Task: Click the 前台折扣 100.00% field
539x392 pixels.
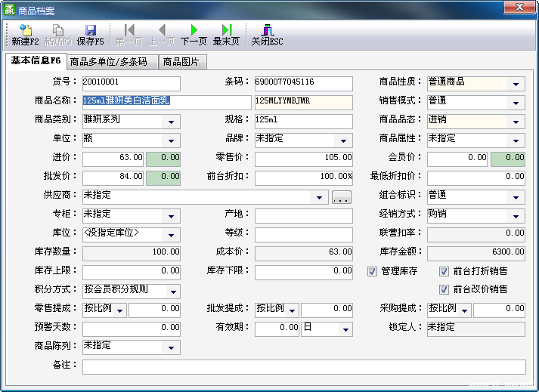Action: click(x=304, y=178)
